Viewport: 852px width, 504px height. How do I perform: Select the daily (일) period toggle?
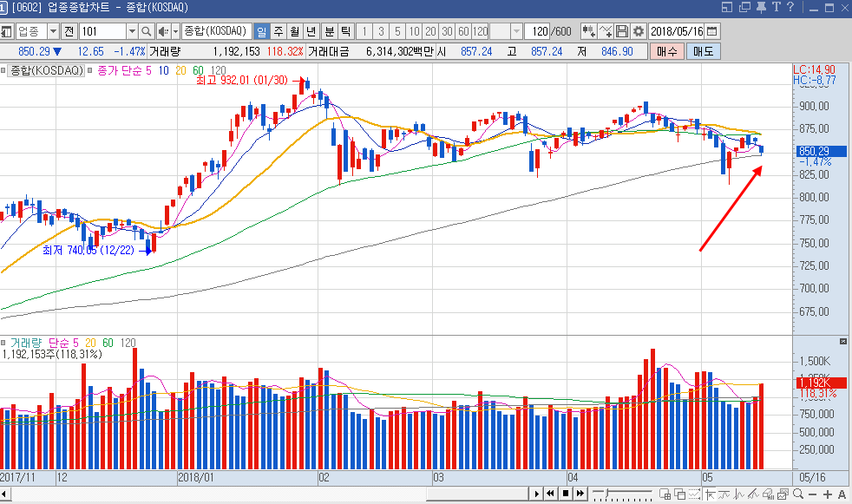click(x=262, y=31)
